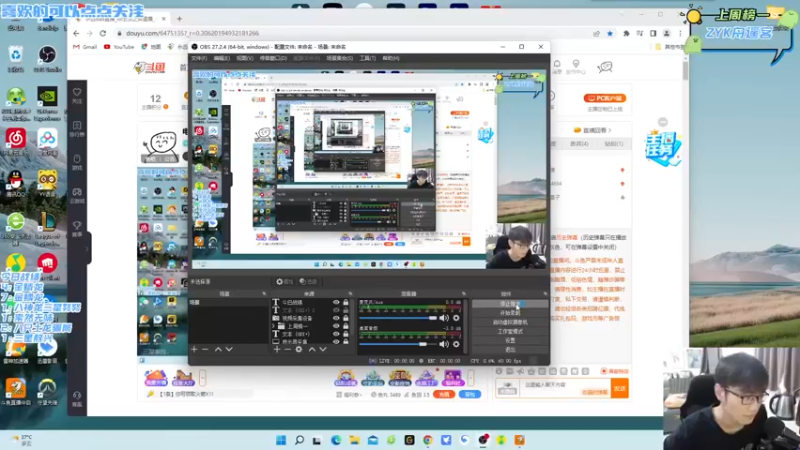Unlock the 视频采集设备 source lock
Image resolution: width=800 pixels, height=450 pixels.
pos(346,318)
